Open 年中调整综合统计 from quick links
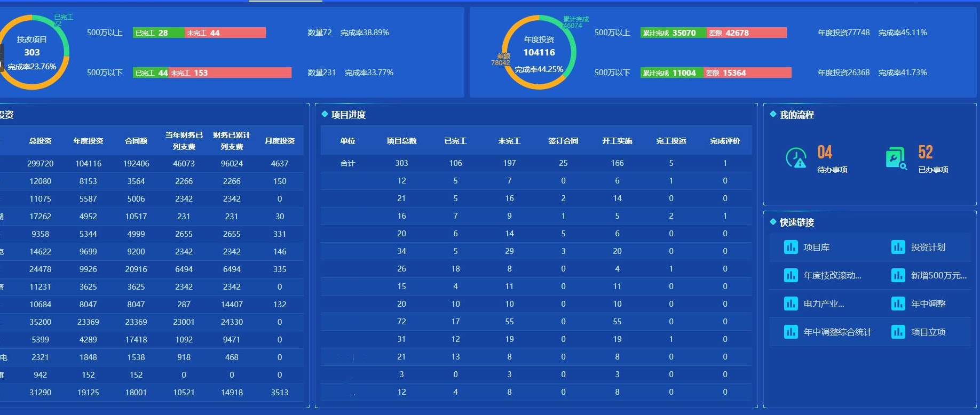 click(837, 332)
